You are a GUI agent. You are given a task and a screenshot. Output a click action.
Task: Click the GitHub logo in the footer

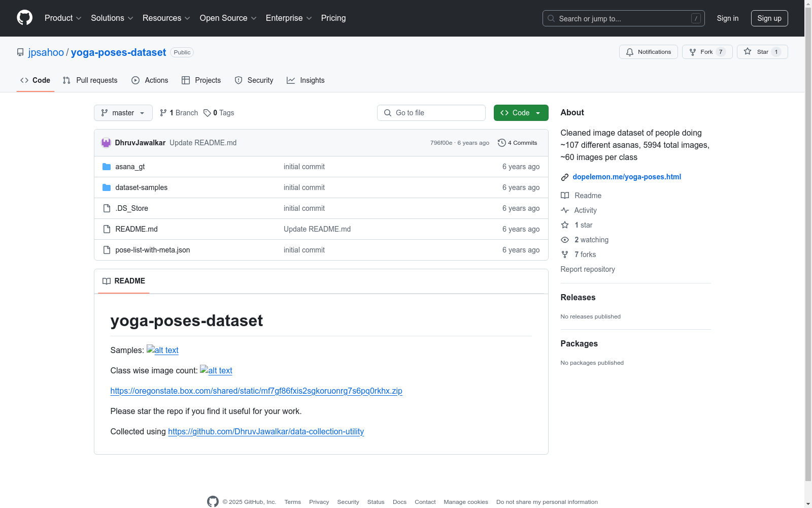coord(213,501)
